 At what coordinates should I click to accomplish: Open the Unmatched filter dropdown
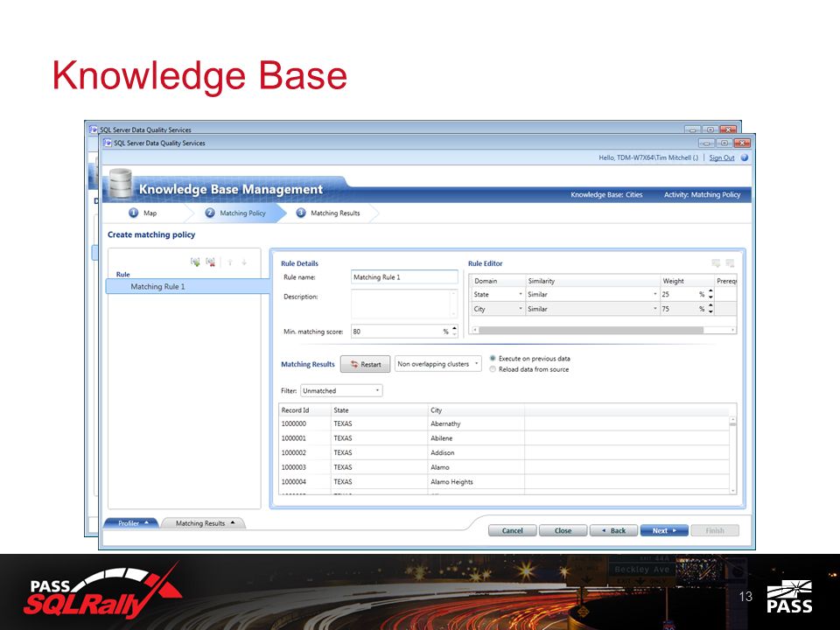point(341,390)
